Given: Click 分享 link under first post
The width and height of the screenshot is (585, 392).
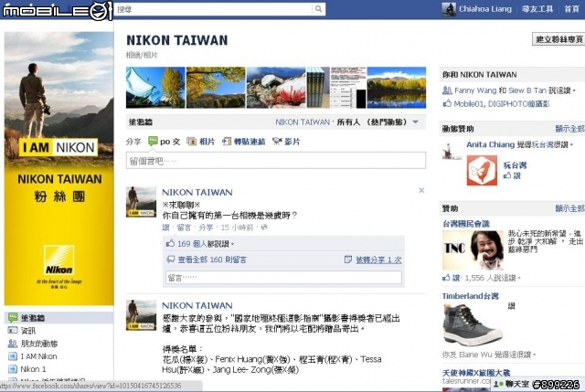Looking at the screenshot, I should (x=206, y=228).
